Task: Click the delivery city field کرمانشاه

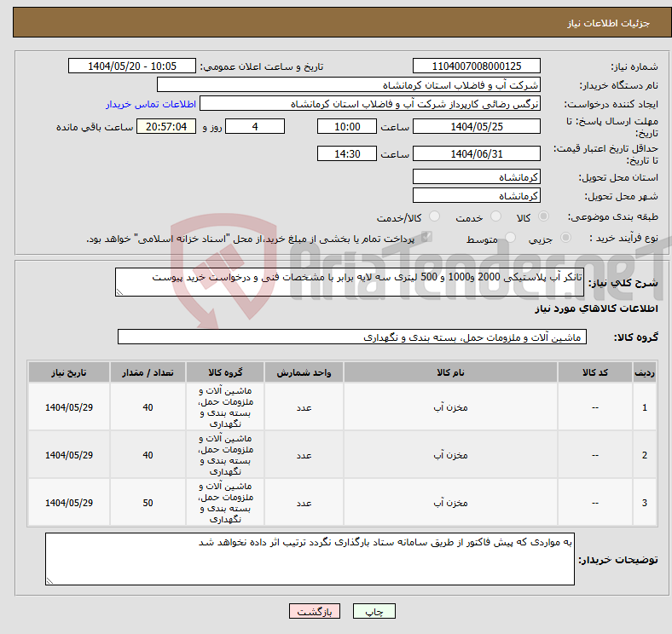Action: click(x=476, y=195)
